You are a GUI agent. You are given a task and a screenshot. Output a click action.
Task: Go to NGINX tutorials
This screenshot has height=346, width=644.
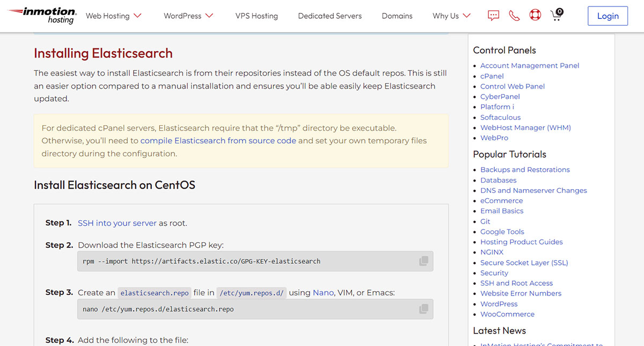click(x=492, y=252)
